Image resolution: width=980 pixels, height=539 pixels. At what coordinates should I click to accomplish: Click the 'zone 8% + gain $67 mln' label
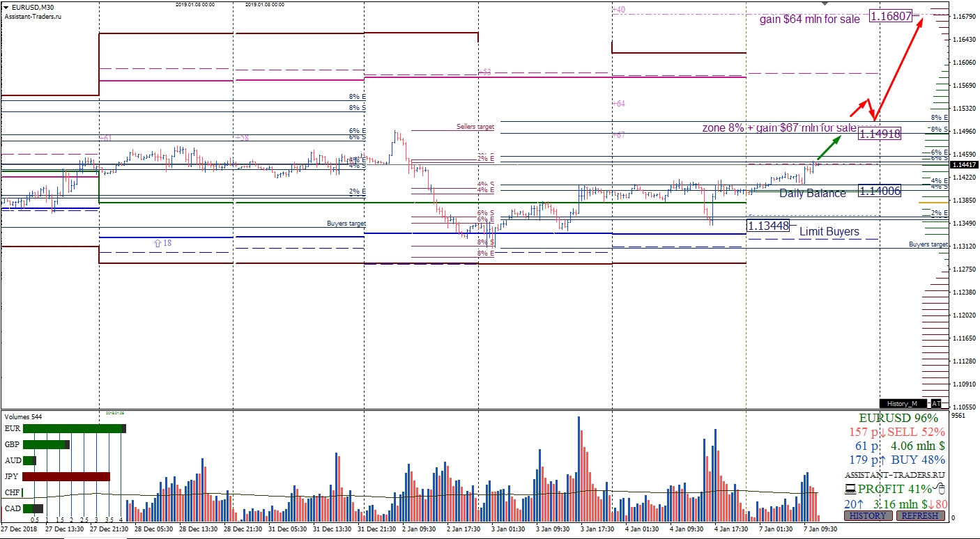[x=779, y=128]
